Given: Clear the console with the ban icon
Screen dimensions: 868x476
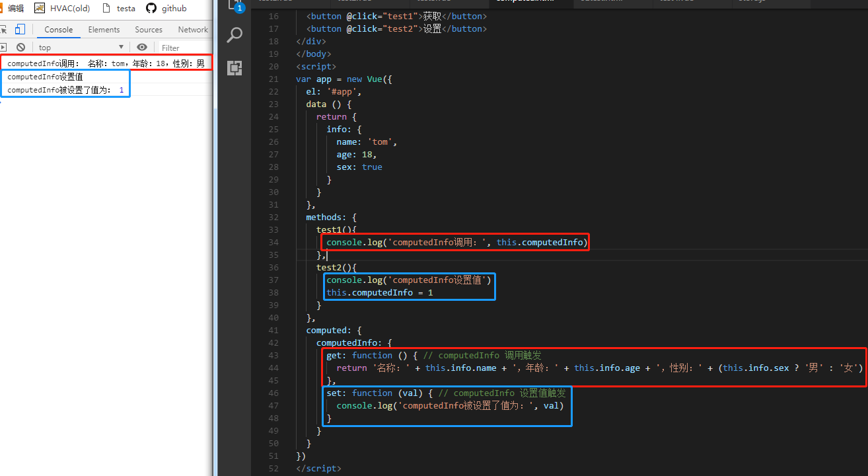Looking at the screenshot, I should click(x=21, y=48).
